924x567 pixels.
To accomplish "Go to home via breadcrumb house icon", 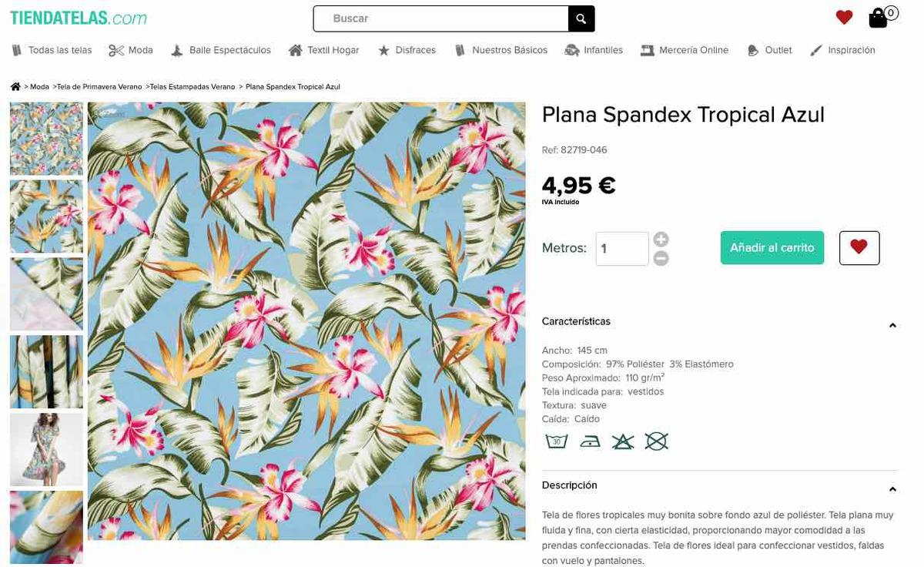I will [x=15, y=87].
